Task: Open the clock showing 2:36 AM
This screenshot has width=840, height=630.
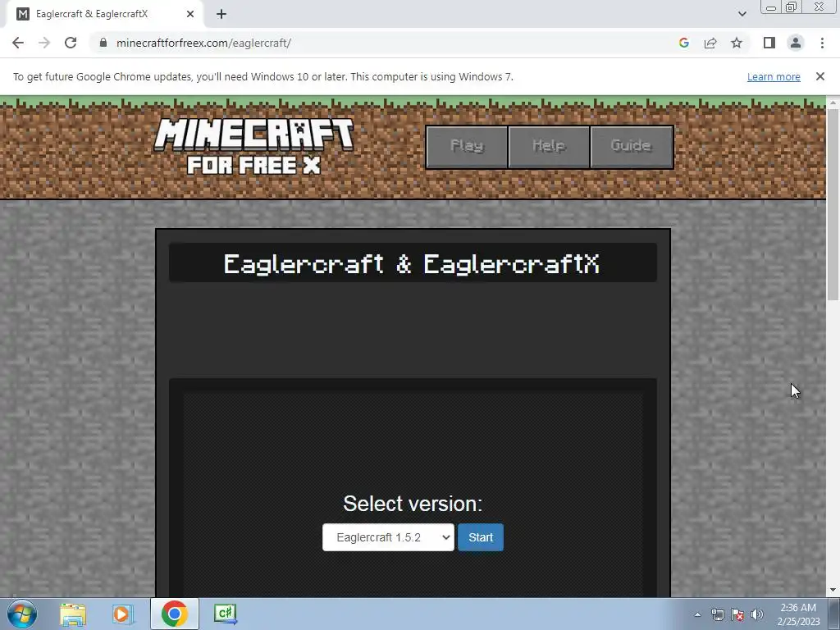Action: point(798,614)
